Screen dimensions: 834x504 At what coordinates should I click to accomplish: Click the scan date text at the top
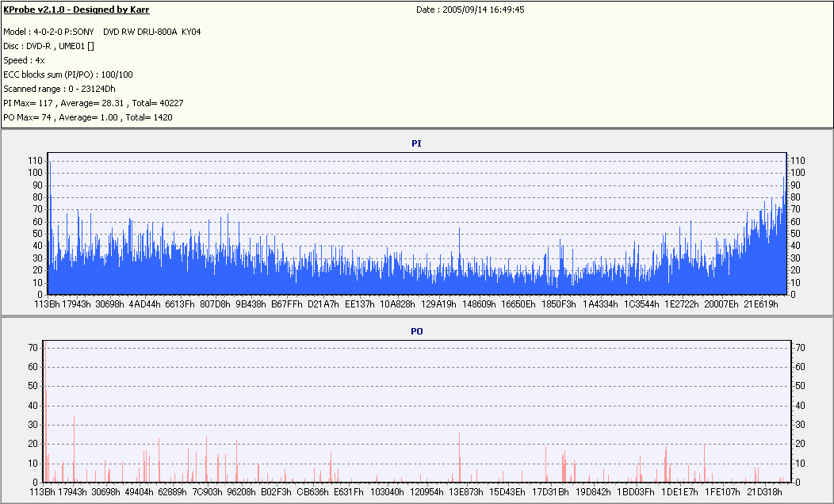click(470, 10)
